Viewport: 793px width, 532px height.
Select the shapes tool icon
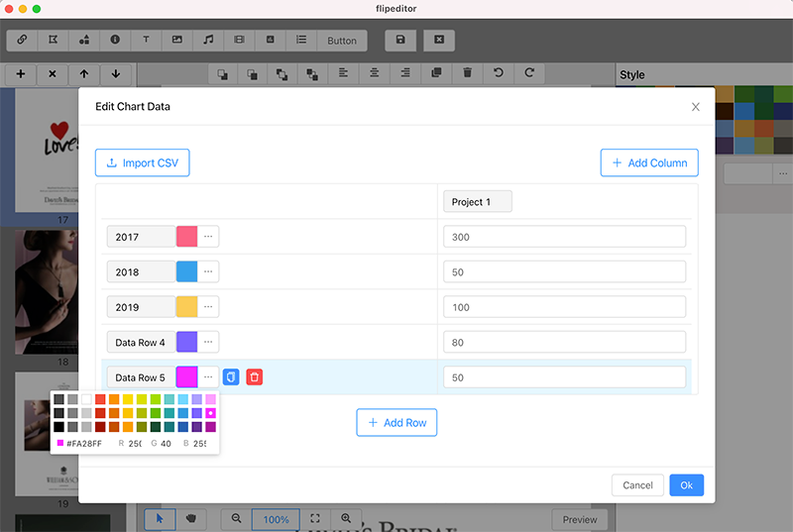tap(84, 40)
